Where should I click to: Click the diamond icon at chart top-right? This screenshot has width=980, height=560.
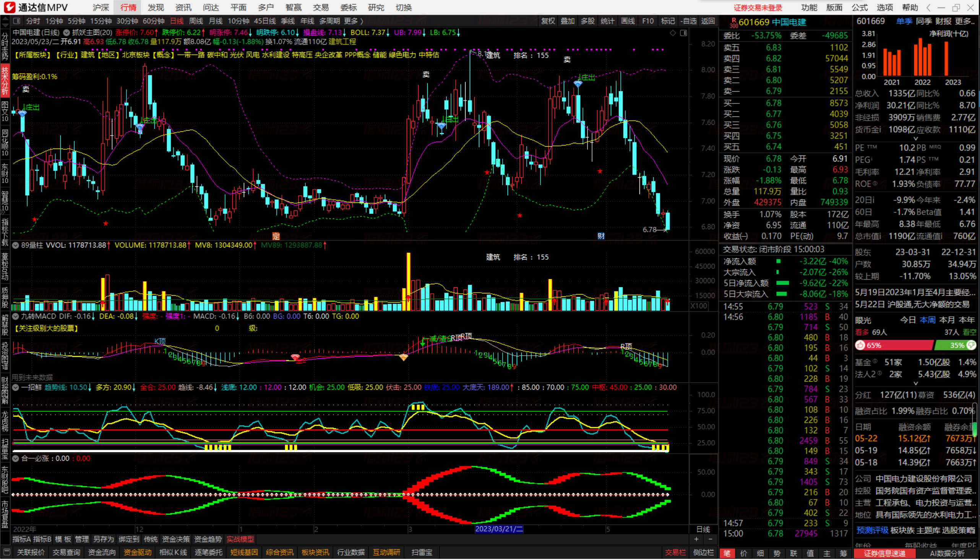point(673,33)
